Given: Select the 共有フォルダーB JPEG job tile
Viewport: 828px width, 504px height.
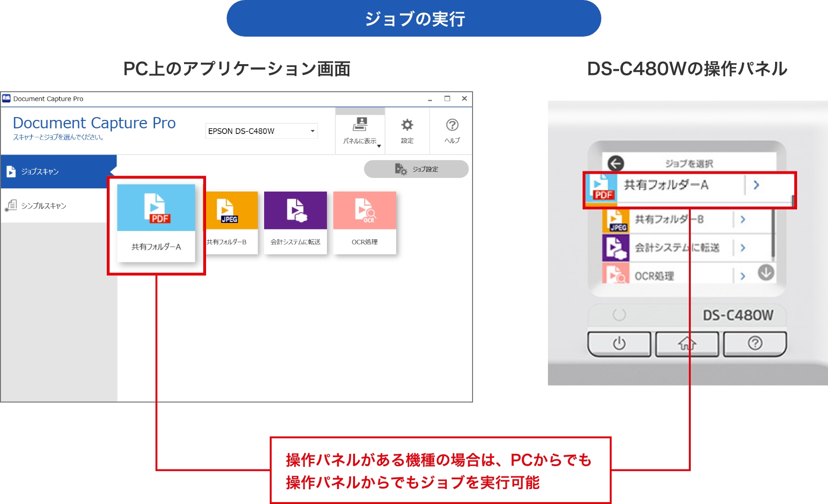Looking at the screenshot, I should click(x=230, y=223).
